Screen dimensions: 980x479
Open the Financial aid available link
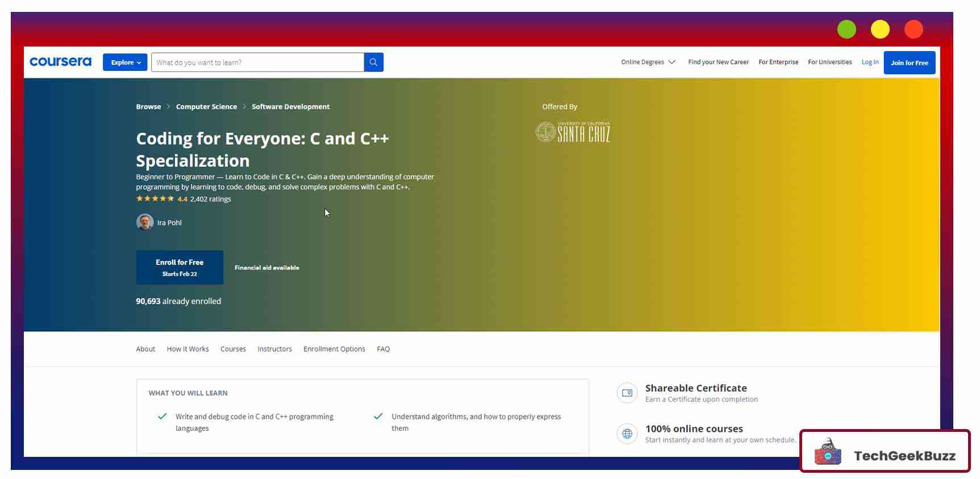(266, 268)
